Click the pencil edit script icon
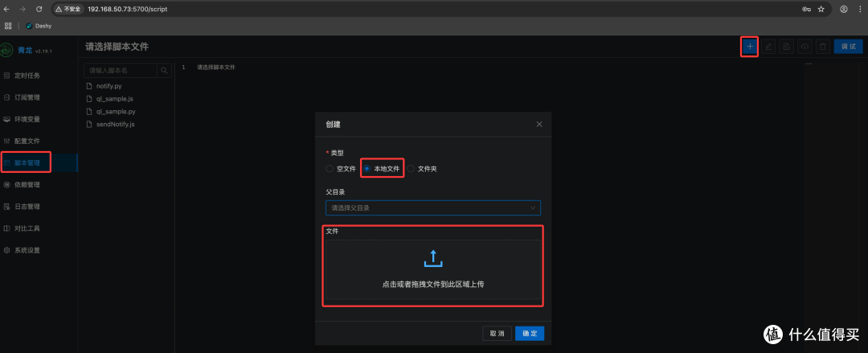This screenshot has width=868, height=353. point(768,47)
